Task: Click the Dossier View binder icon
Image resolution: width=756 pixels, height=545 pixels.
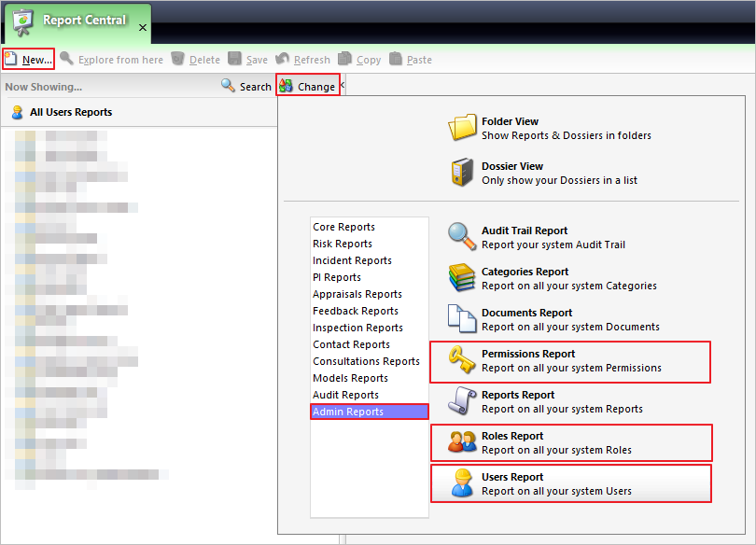Action: (462, 173)
